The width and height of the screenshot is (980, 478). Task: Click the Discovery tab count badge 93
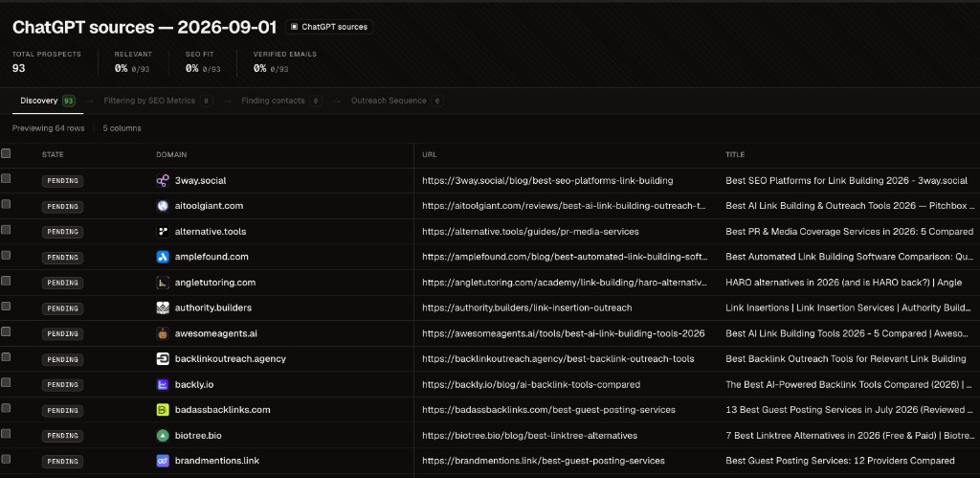[x=69, y=101]
